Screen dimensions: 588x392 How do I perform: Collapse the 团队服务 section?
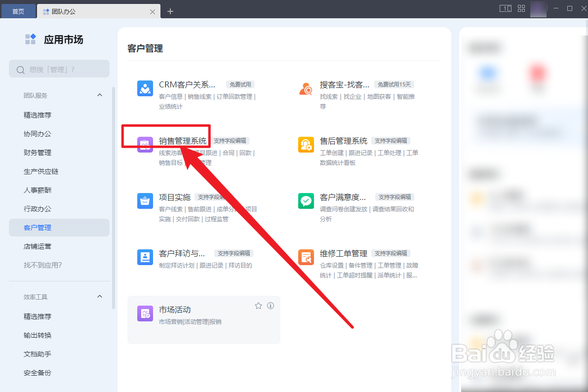point(99,95)
